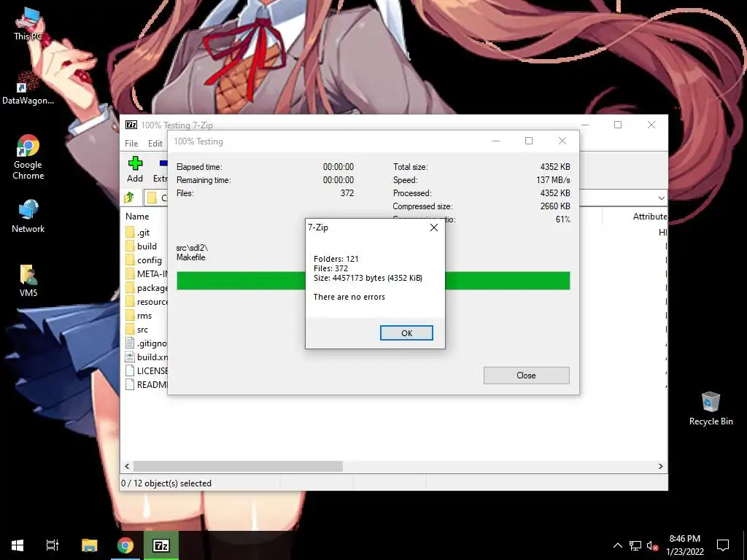Maximize the 100% Testing dialog
The image size is (747, 560).
tap(529, 141)
